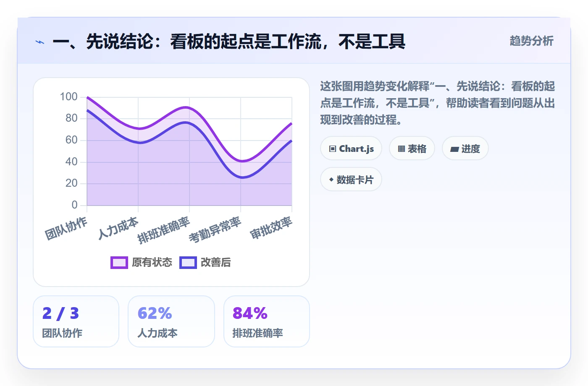Click the diamond icon in the 数据卡片 tag
588x386 pixels.
click(x=331, y=180)
